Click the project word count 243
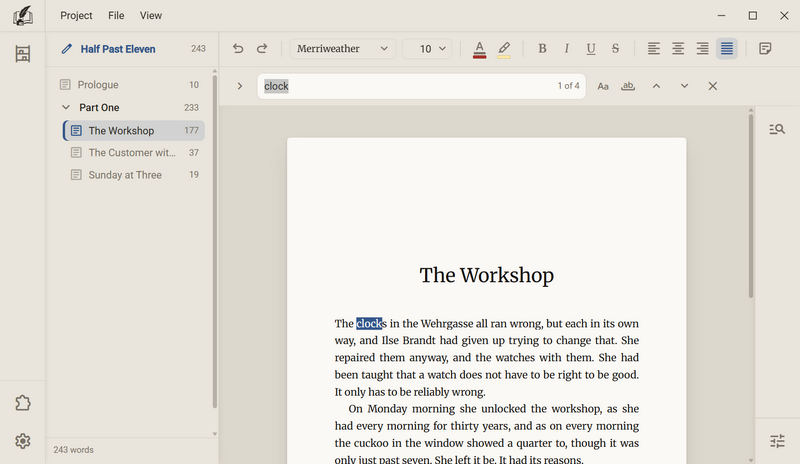Screen dimensions: 800x464 coord(198,49)
